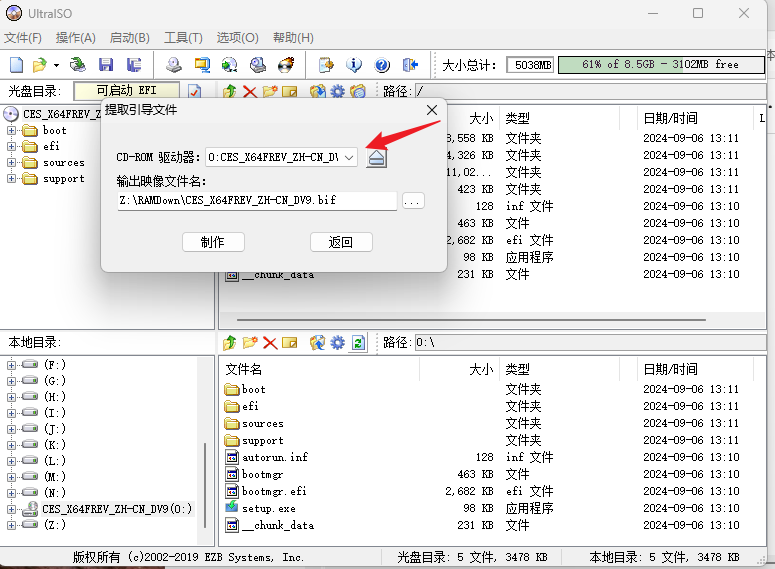The width and height of the screenshot is (775, 569).
Task: Click the eject icon beside CD-ROM drive dropdown
Action: pos(377,158)
